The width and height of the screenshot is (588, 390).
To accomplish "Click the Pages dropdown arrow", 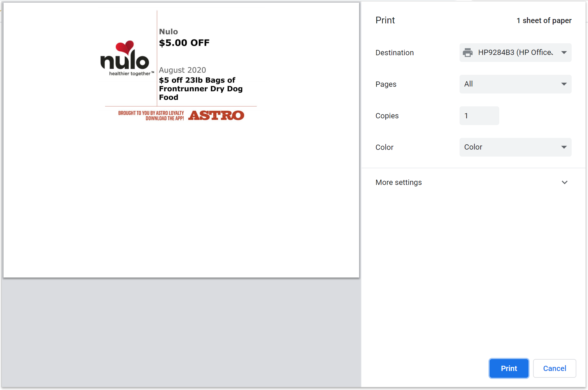I will 564,84.
